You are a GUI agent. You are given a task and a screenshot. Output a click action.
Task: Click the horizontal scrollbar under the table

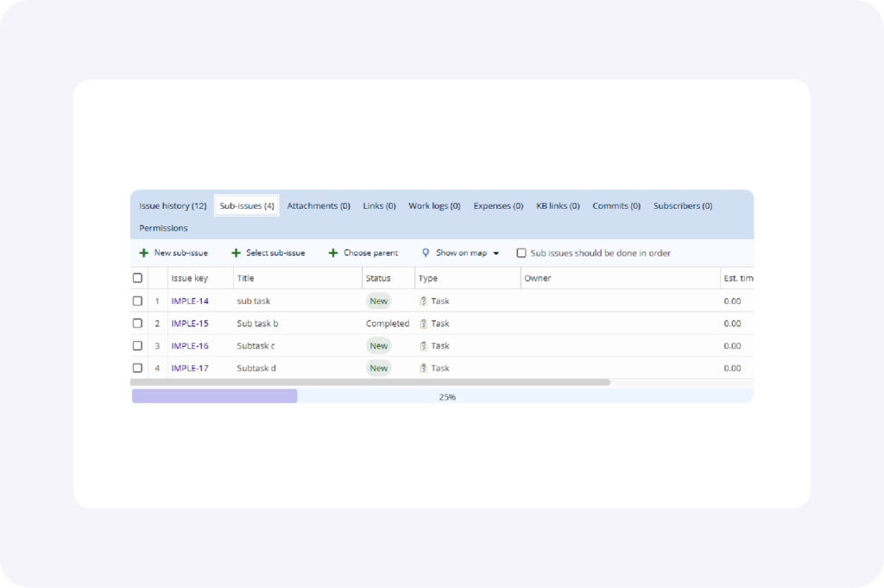pyautogui.click(x=370, y=383)
